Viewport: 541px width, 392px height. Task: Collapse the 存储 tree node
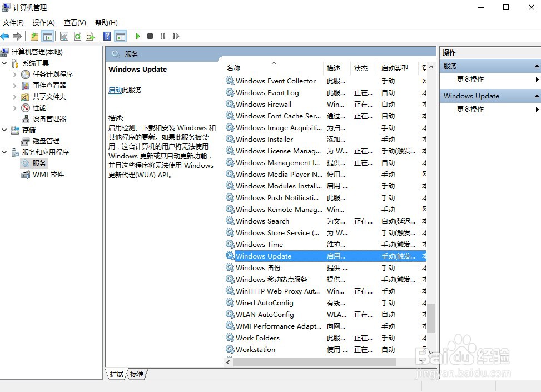(4, 130)
